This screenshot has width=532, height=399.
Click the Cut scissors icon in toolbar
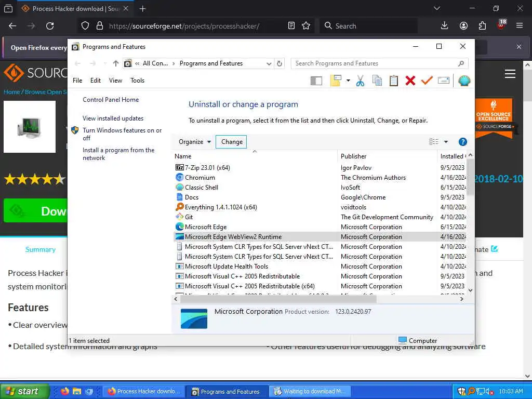[x=361, y=81]
